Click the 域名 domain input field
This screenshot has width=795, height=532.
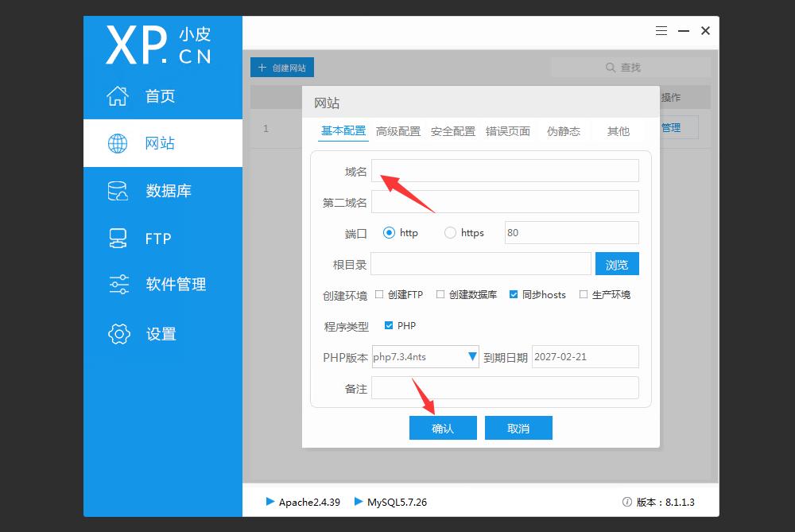(506, 170)
